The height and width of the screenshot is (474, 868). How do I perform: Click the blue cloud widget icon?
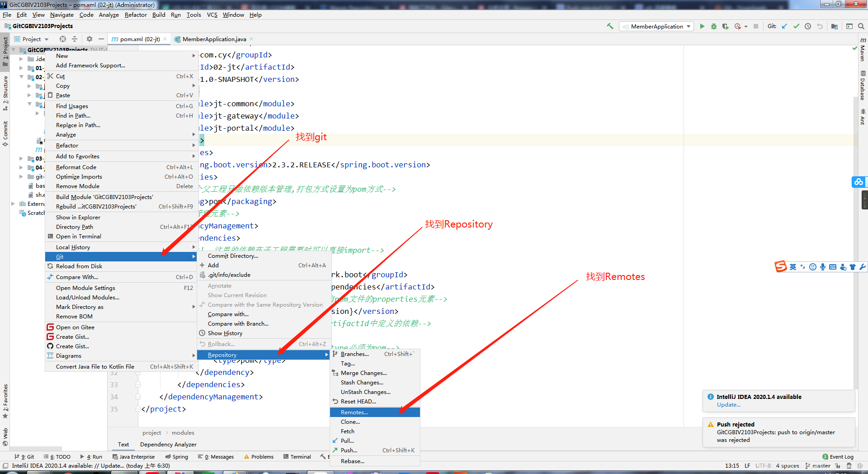[859, 182]
